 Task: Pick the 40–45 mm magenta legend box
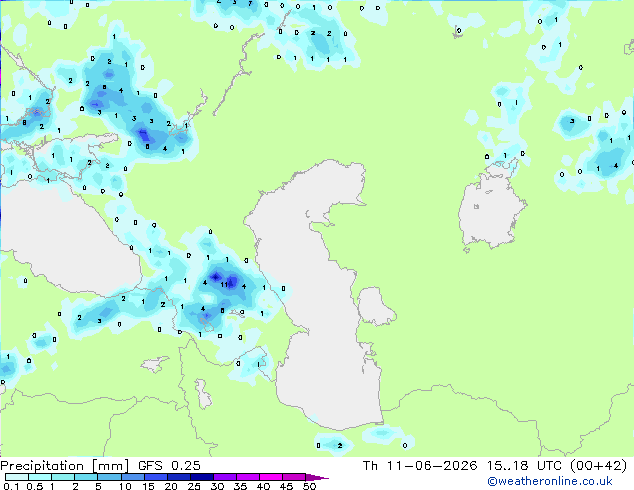pos(271,477)
